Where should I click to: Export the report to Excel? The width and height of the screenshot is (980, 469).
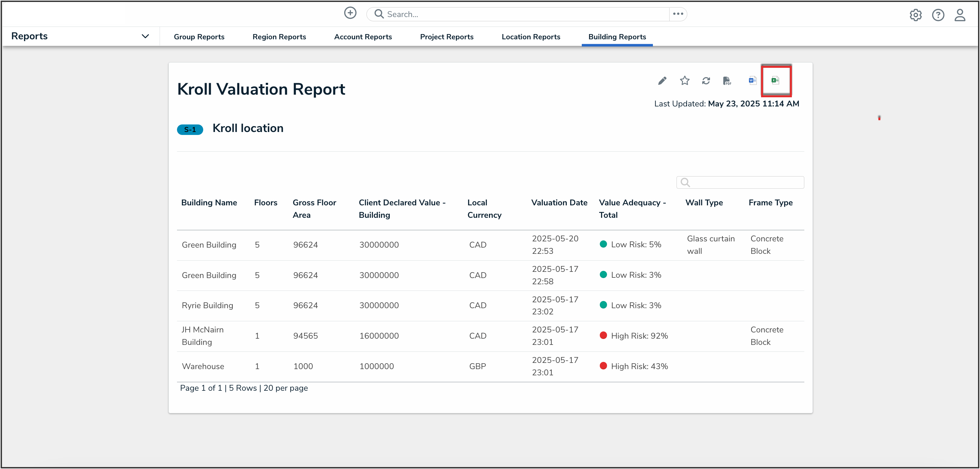tap(775, 81)
